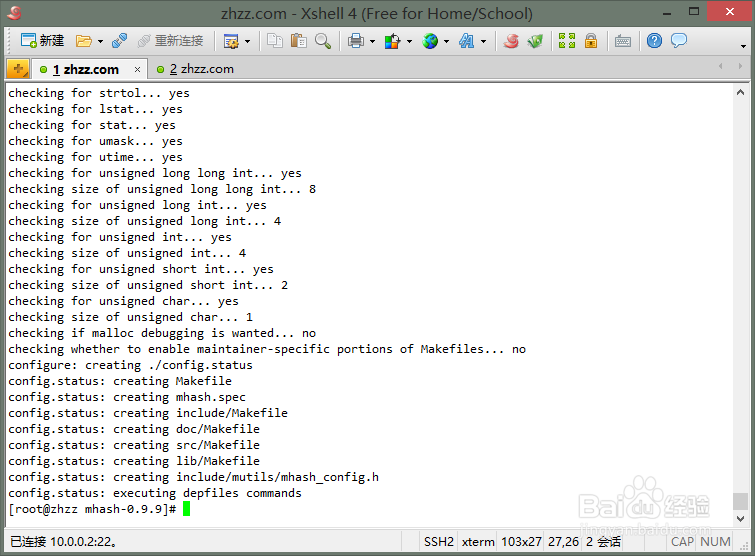This screenshot has width=755, height=556.
Task: Click the Encoding globe icon
Action: click(430, 41)
